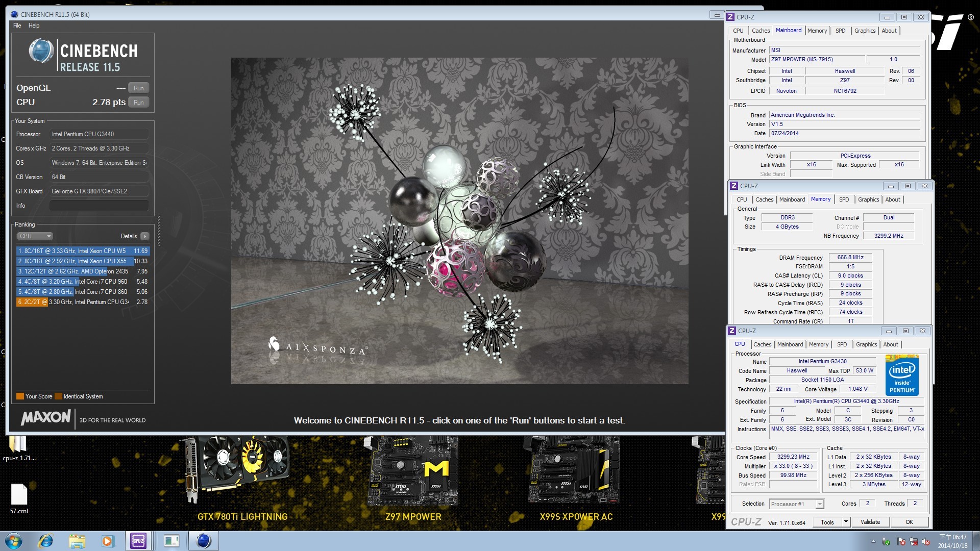Click the Z logo of the Memory CPU-Z window
The width and height of the screenshot is (980, 551).
click(734, 186)
